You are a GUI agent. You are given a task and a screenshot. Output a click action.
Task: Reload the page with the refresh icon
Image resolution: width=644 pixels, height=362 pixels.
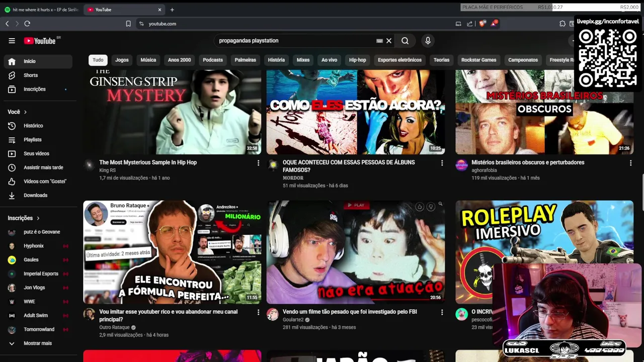[27, 24]
